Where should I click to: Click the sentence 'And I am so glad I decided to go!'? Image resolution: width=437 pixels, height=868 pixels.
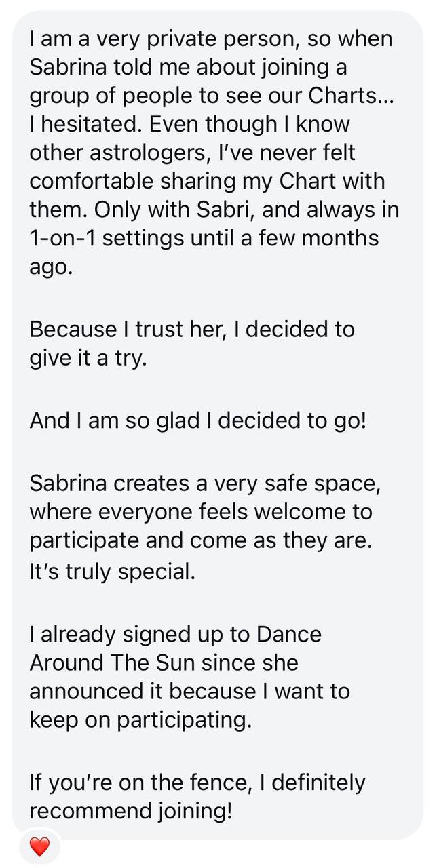pos(198,420)
